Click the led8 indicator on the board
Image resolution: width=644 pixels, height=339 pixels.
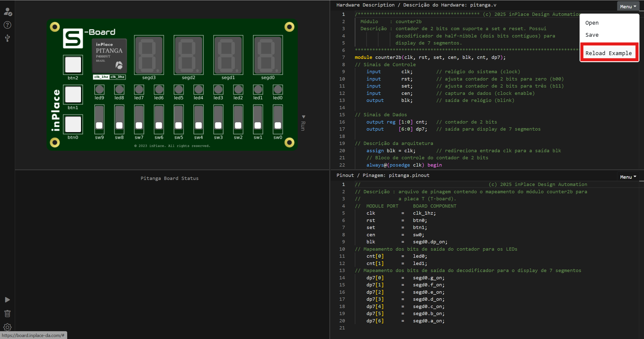[x=119, y=89]
